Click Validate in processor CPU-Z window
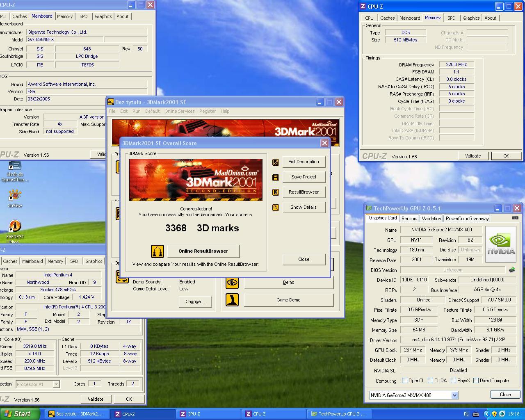The height and width of the screenshot is (420, 525). [96, 399]
